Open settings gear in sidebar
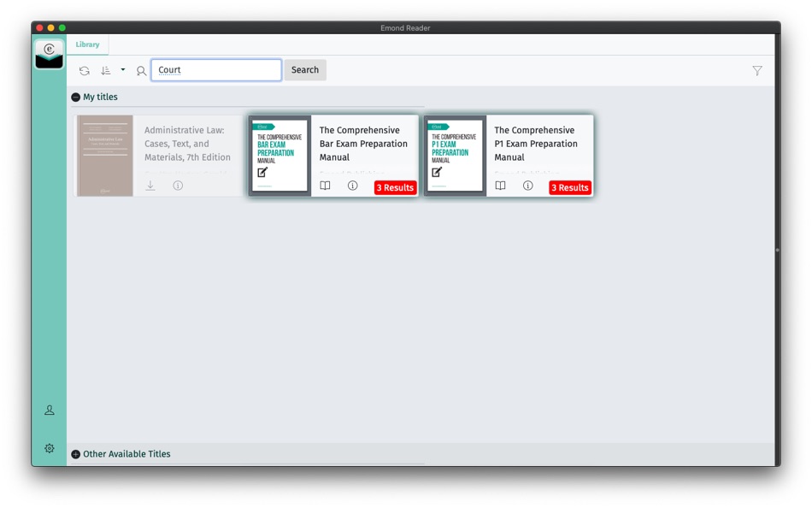 [x=50, y=448]
